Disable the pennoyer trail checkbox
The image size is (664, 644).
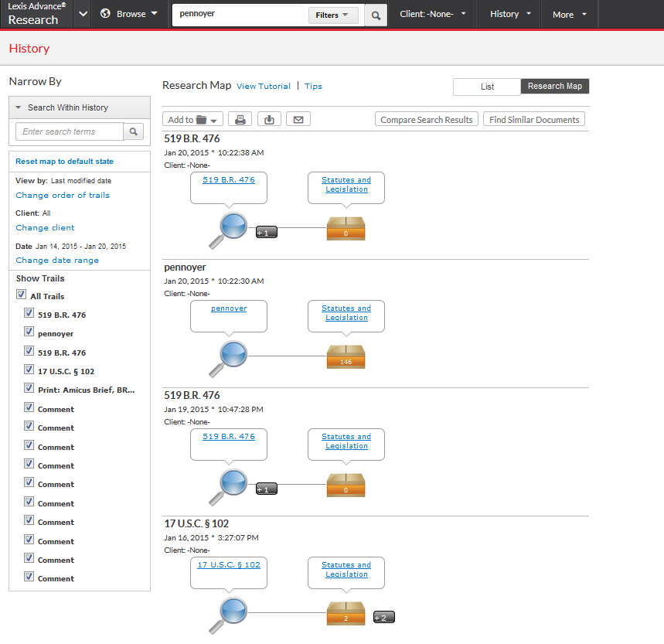[x=29, y=333]
